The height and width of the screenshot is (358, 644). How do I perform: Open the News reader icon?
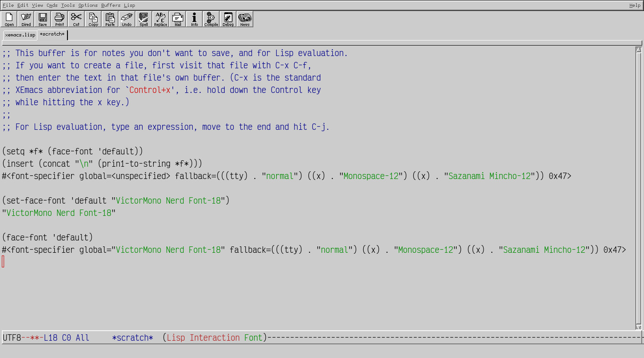(x=245, y=19)
